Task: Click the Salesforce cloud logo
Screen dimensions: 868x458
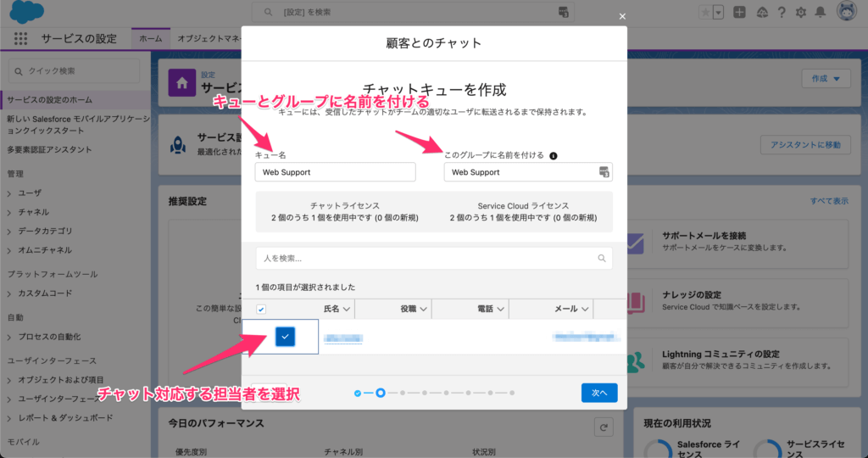Action: (26, 12)
